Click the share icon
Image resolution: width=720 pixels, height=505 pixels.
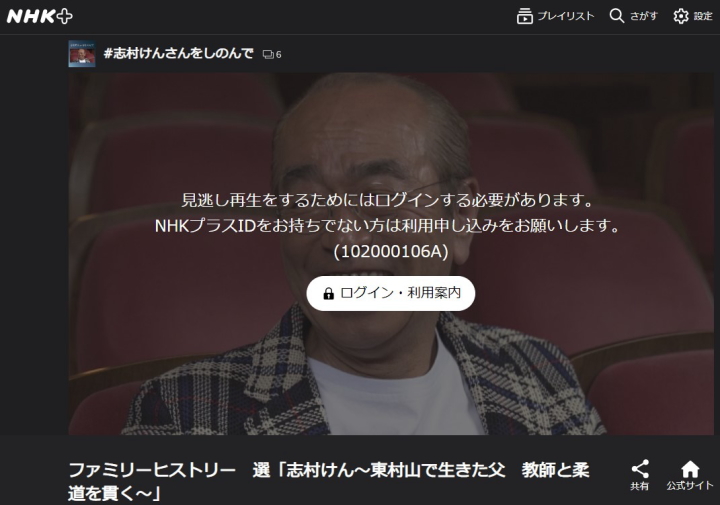640,468
